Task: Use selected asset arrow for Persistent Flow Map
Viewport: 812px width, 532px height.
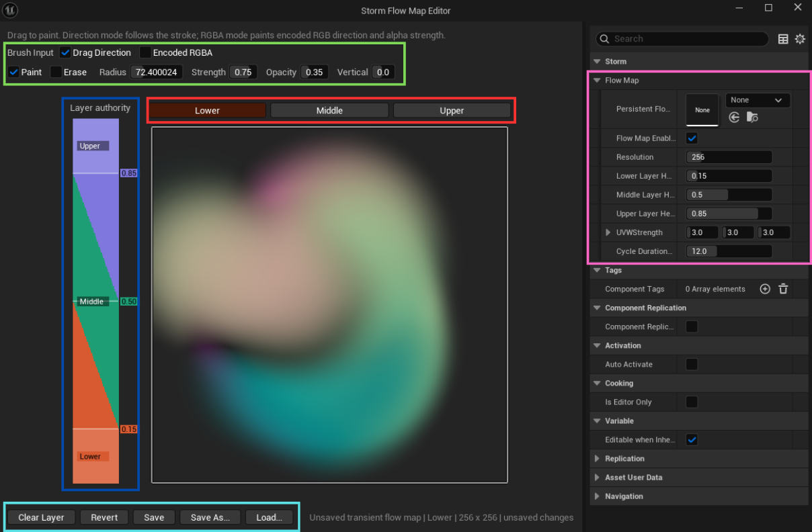Action: point(734,117)
